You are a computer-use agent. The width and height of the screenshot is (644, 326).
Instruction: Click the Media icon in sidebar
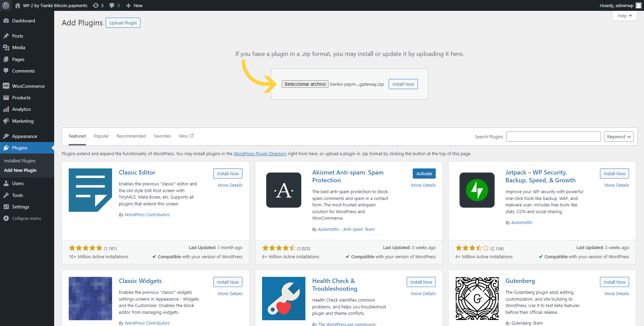click(x=6, y=47)
